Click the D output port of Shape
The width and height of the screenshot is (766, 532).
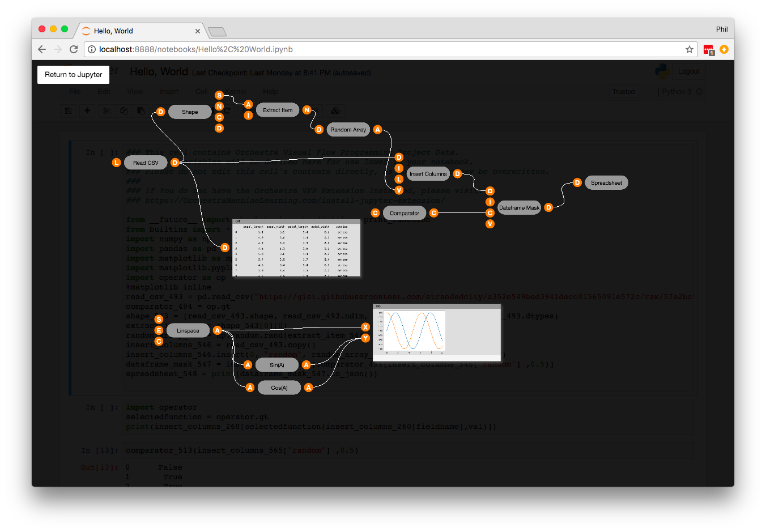point(219,129)
